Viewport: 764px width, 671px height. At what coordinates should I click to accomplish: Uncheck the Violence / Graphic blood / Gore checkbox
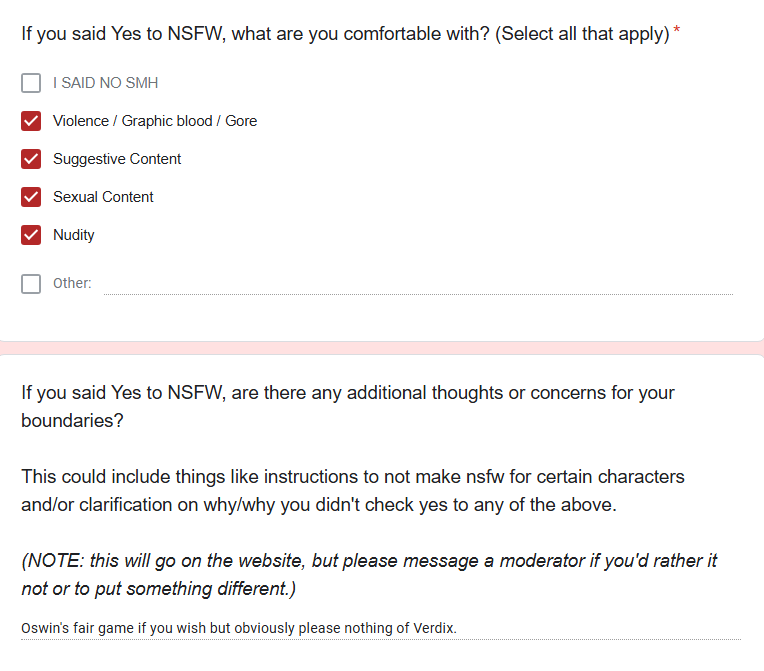(31, 121)
